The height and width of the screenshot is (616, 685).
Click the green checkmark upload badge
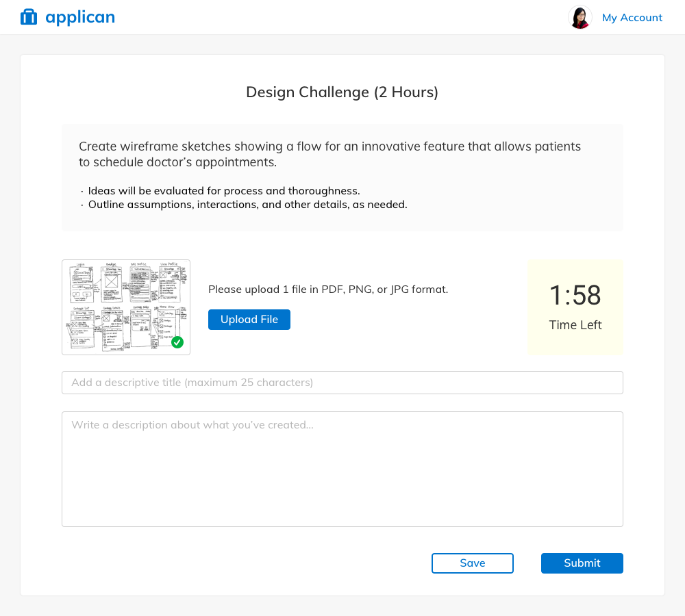[177, 342]
